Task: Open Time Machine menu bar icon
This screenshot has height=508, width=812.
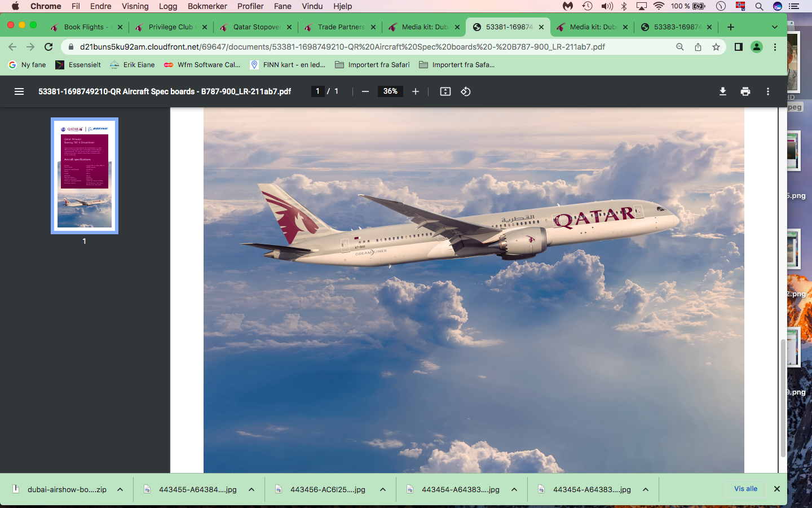Action: pyautogui.click(x=588, y=6)
